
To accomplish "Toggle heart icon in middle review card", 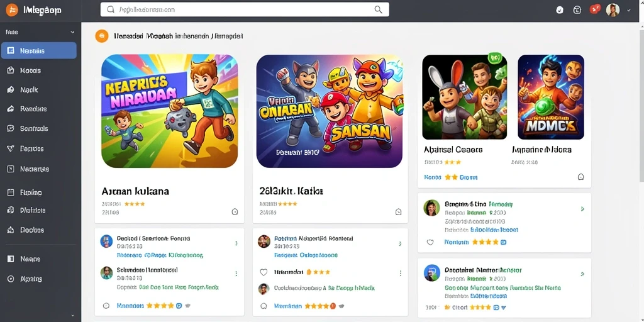I will 264,272.
